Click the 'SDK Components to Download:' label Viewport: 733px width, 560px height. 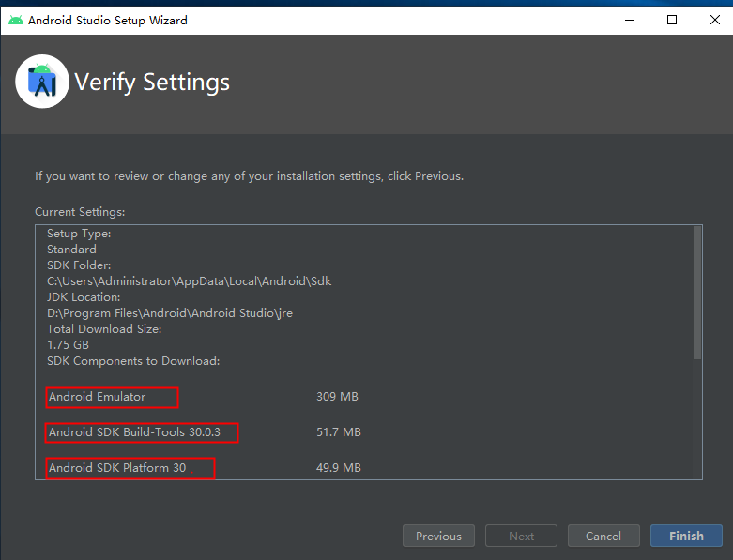click(x=133, y=360)
